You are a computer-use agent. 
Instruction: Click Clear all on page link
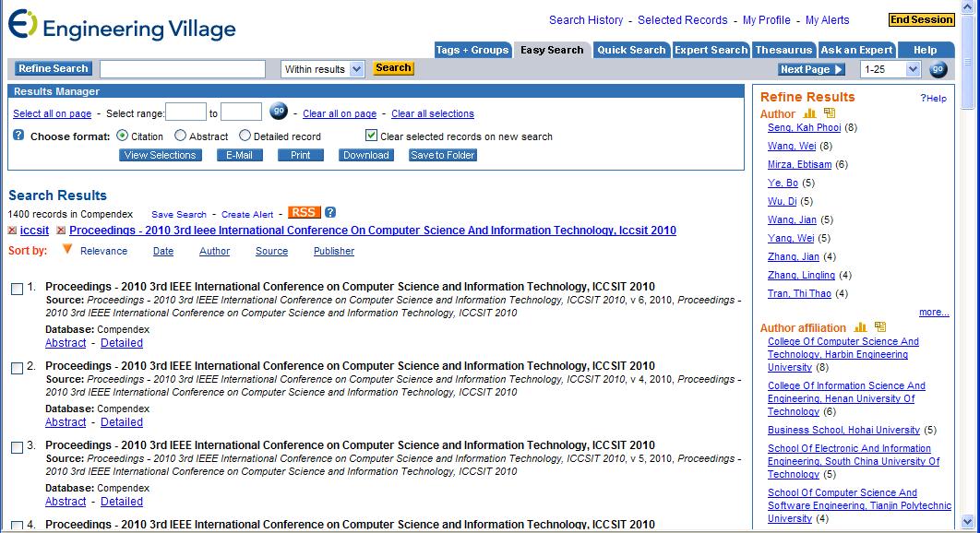(340, 113)
